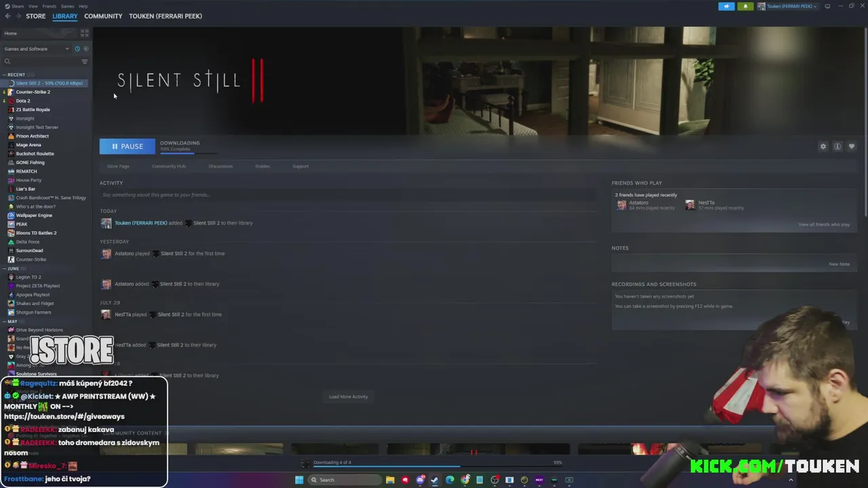Open the TOUKEN (FERRARI PEEK) profile tab
Image resolution: width=868 pixels, height=488 pixels.
tap(165, 16)
